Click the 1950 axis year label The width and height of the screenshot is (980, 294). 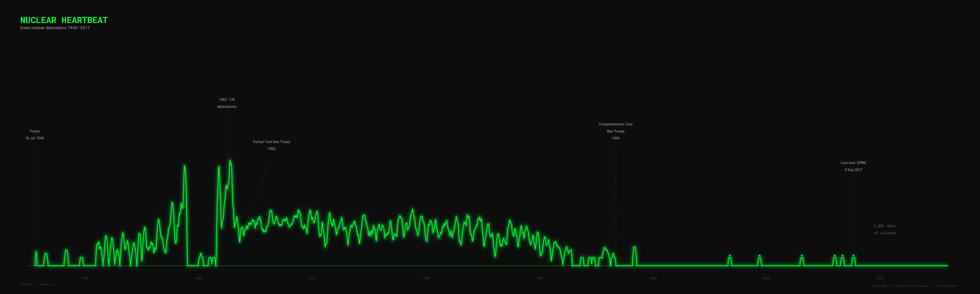pyautogui.click(x=85, y=278)
